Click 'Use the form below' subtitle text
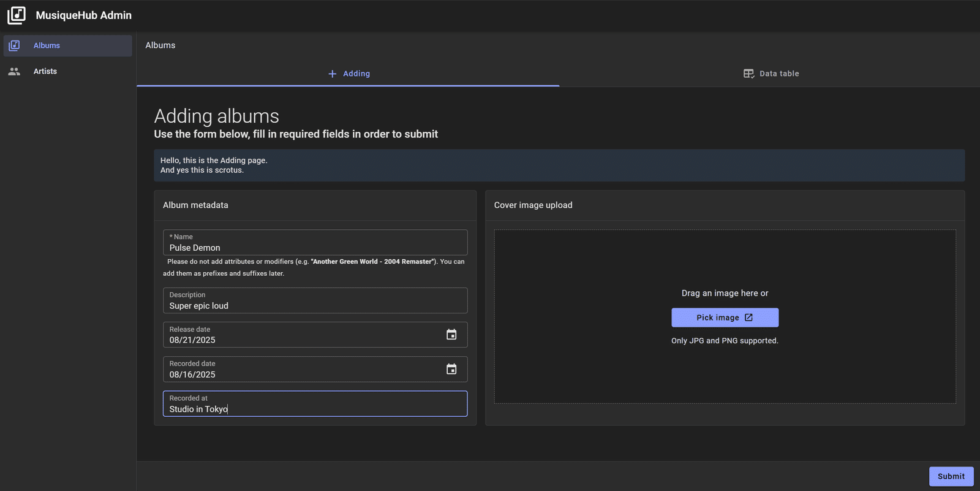This screenshot has width=980, height=491. pyautogui.click(x=296, y=134)
